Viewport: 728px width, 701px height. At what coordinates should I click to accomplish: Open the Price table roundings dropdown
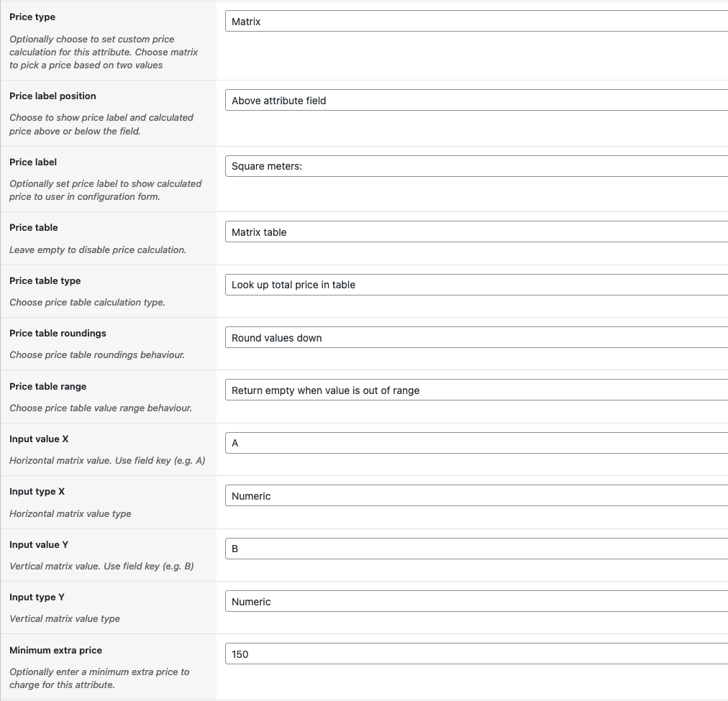point(476,338)
